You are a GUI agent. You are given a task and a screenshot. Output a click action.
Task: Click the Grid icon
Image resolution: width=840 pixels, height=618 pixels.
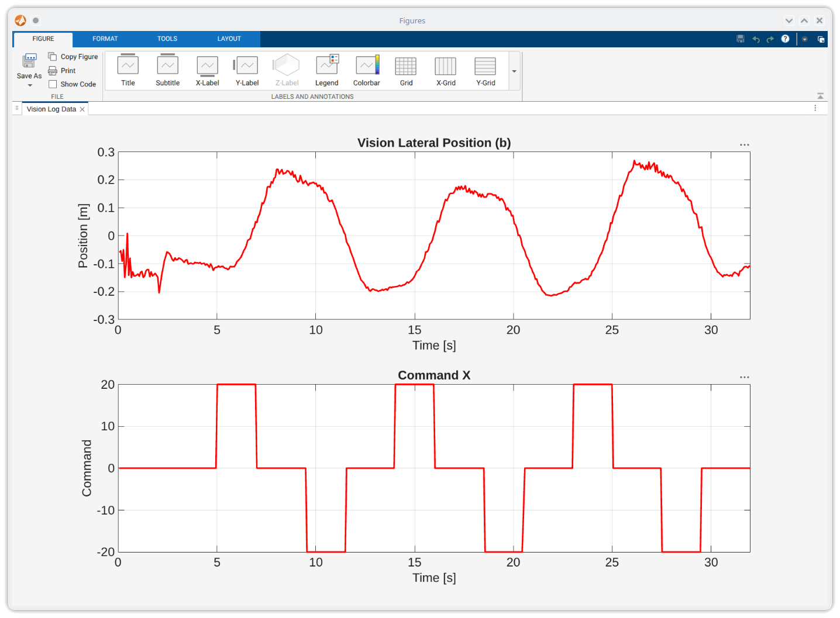[x=406, y=66]
